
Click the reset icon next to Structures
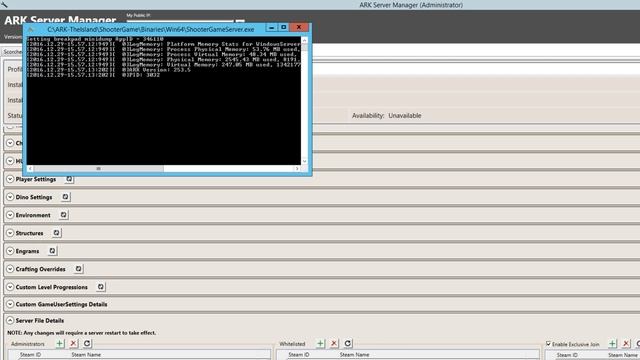click(56, 233)
